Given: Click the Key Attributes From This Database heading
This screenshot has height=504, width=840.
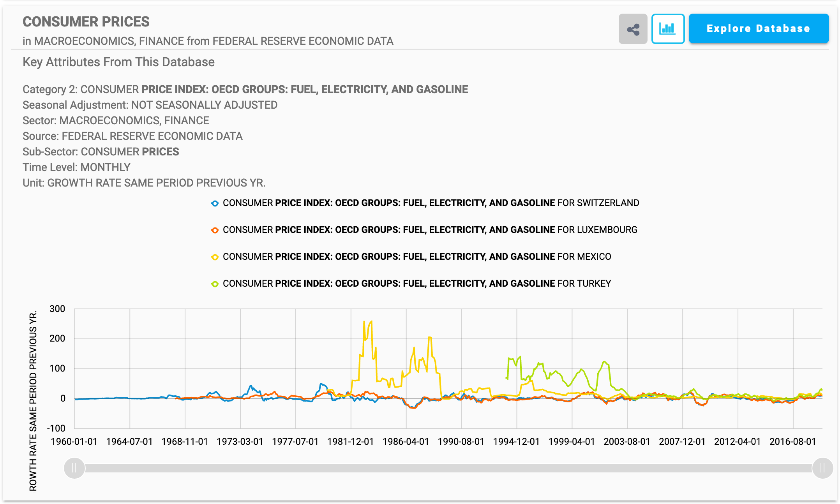Looking at the screenshot, I should tap(118, 62).
